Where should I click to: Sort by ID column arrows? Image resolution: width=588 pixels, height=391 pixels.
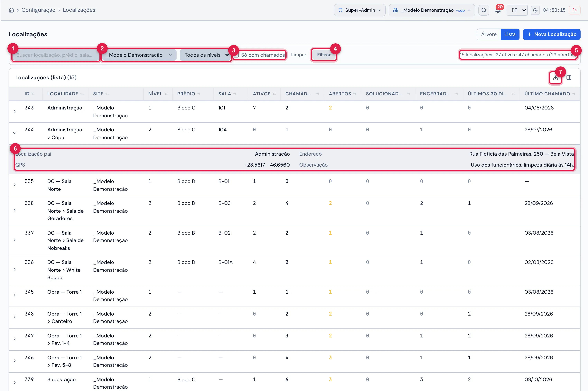tap(33, 94)
